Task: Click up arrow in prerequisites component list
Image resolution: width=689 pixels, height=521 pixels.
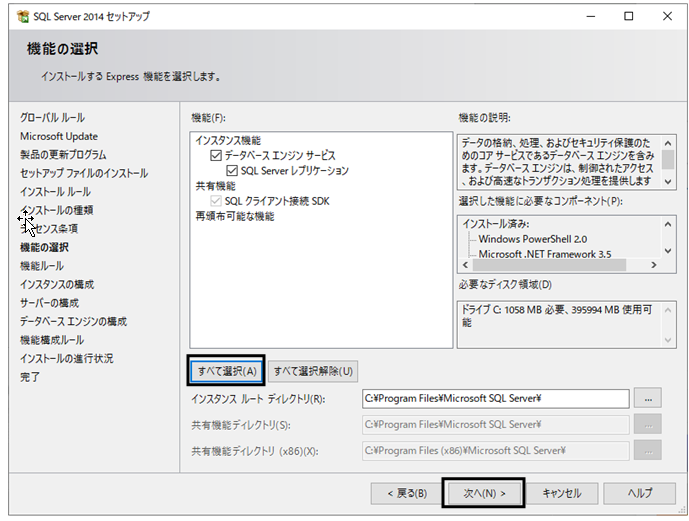Action: point(668,224)
